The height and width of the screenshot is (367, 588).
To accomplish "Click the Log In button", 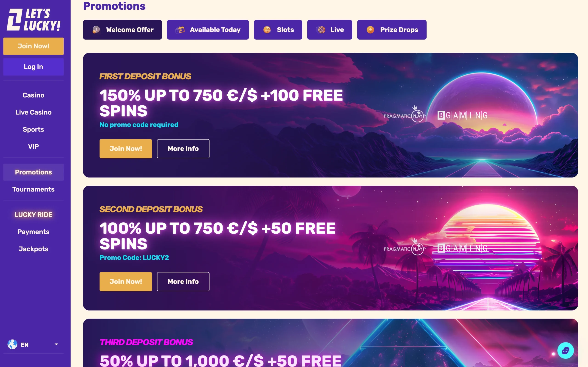I will [33, 67].
